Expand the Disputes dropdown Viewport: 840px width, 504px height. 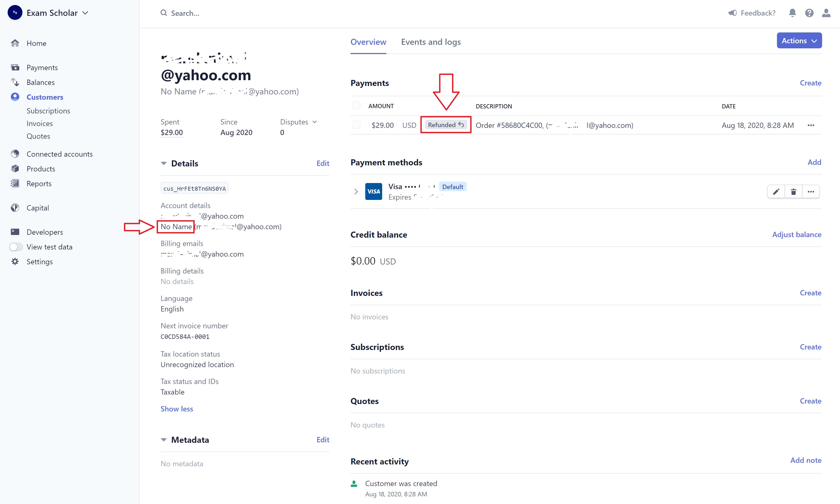(298, 122)
